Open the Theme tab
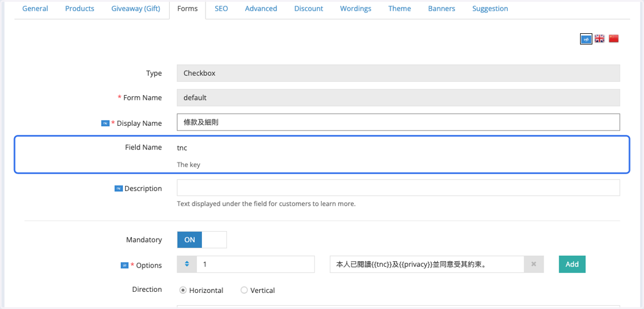This screenshot has height=309, width=644. click(x=400, y=9)
